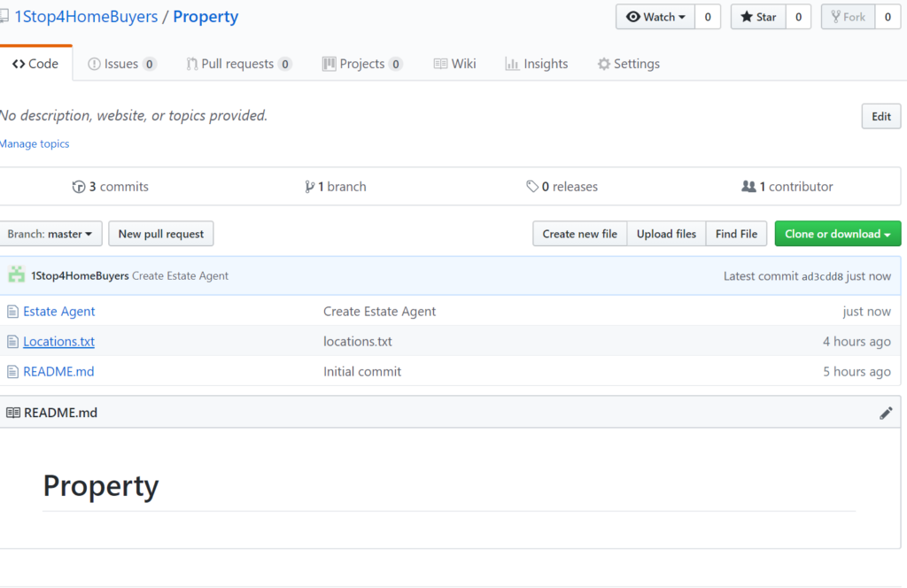Star the Property repository

(758, 17)
